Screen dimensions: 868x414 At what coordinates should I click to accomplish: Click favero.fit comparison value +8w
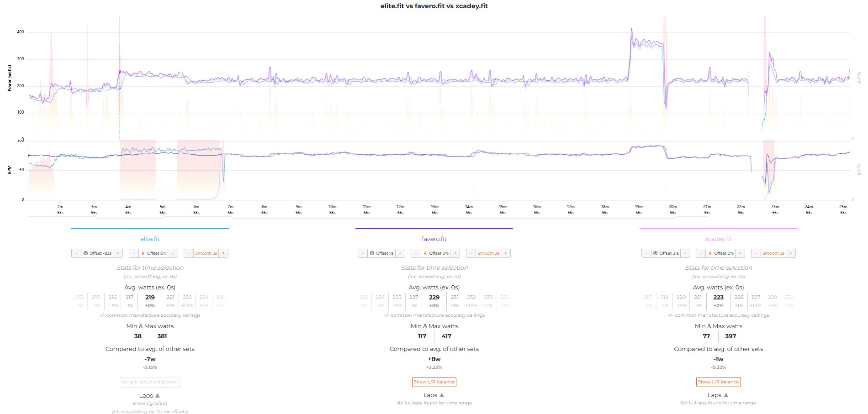tap(434, 359)
